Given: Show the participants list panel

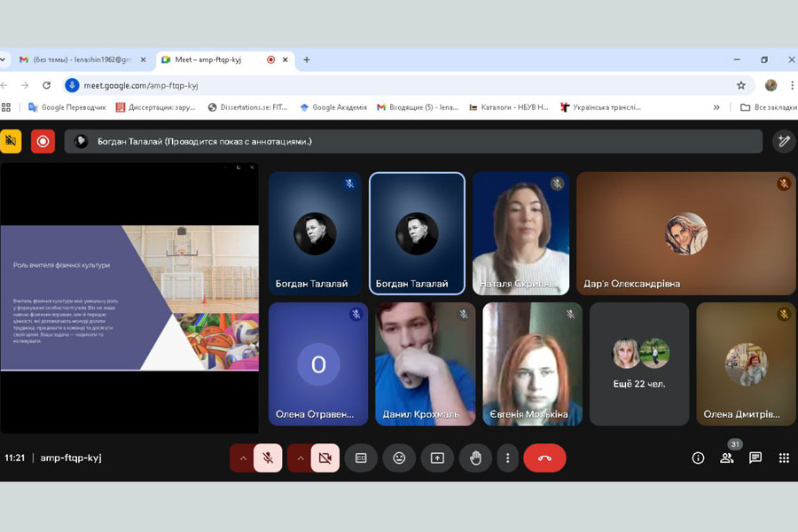Looking at the screenshot, I should point(727,458).
